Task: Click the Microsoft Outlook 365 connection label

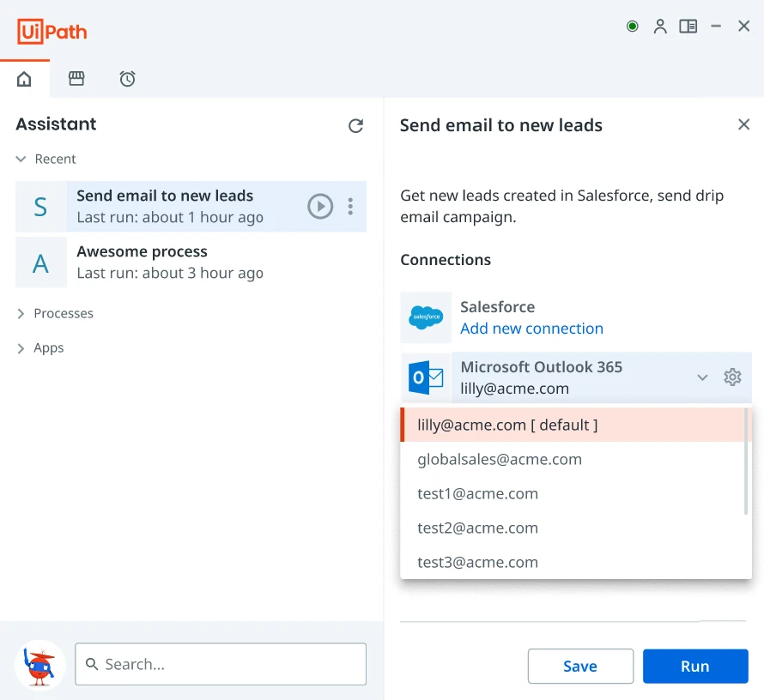Action: (x=542, y=366)
